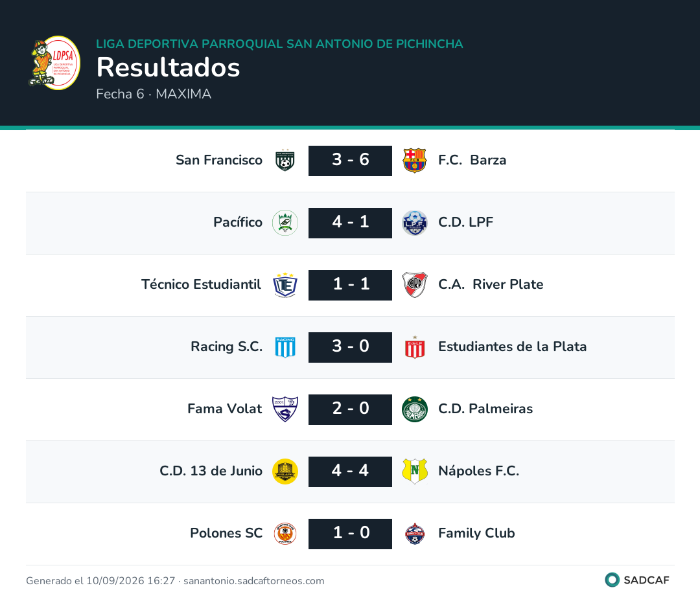700x614 pixels.
Task: Click the Fama Volat shield
Action: click(x=285, y=409)
